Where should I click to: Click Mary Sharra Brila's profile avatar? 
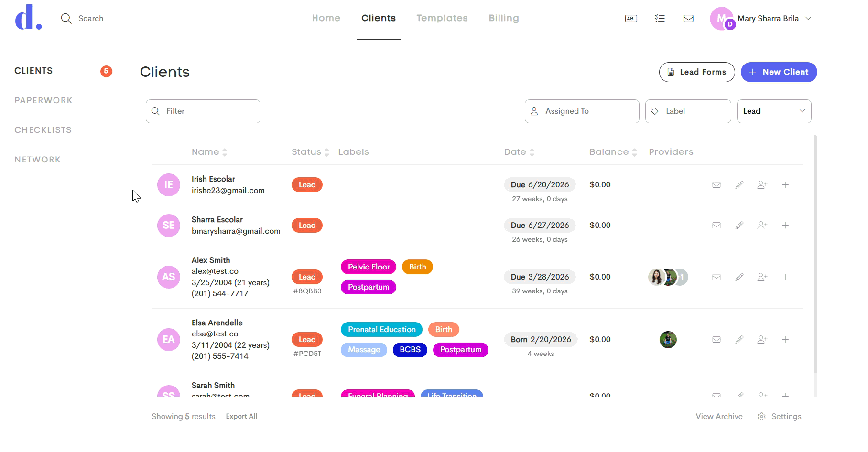(722, 19)
